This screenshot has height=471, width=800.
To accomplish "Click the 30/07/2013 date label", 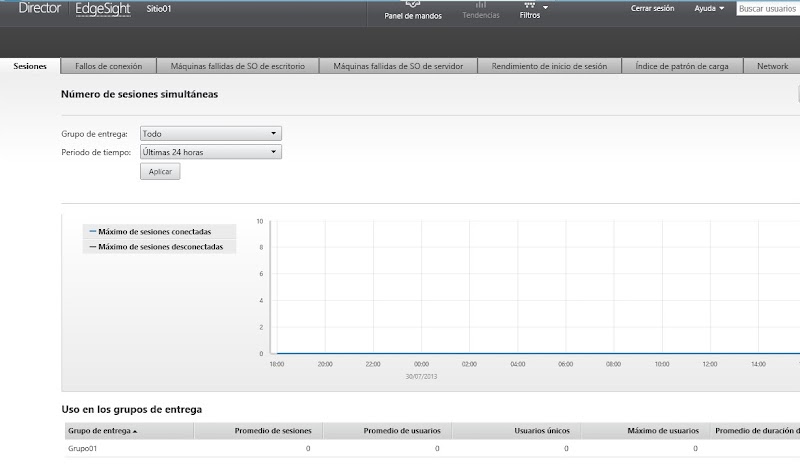I will click(x=421, y=377).
